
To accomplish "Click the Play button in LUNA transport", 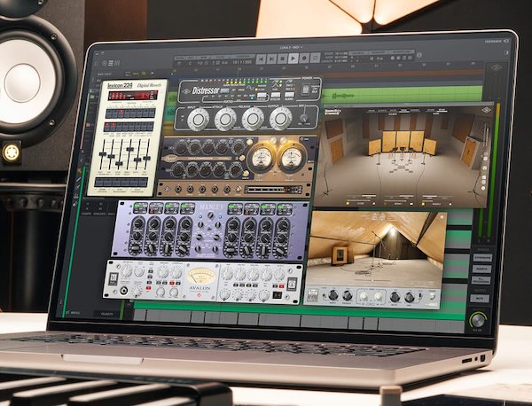I will pyautogui.click(x=293, y=59).
